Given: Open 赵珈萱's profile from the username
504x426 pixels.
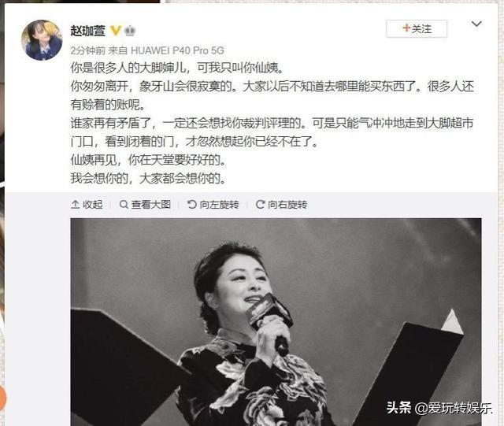Looking at the screenshot, I should point(88,31).
